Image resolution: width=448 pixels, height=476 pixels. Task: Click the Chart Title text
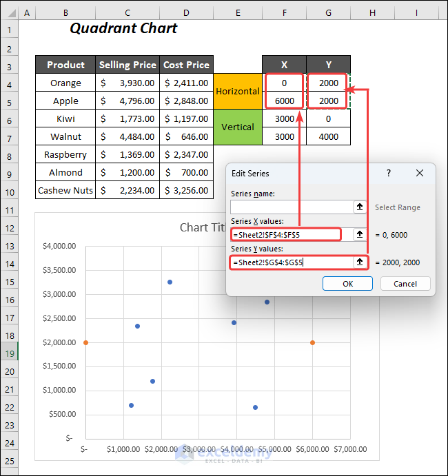(x=203, y=227)
